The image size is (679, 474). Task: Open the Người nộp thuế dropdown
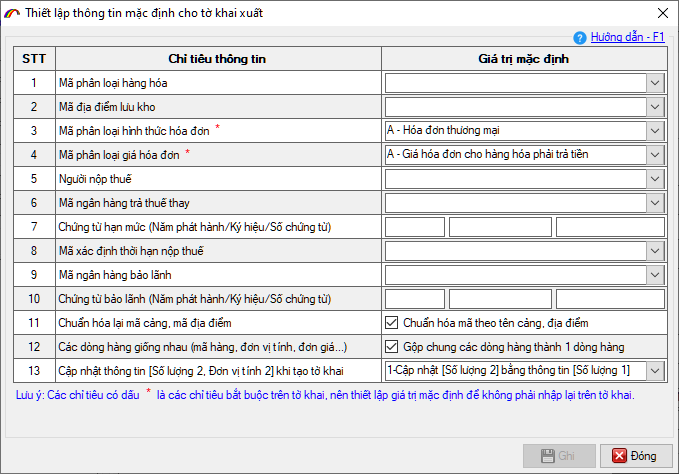click(x=655, y=179)
